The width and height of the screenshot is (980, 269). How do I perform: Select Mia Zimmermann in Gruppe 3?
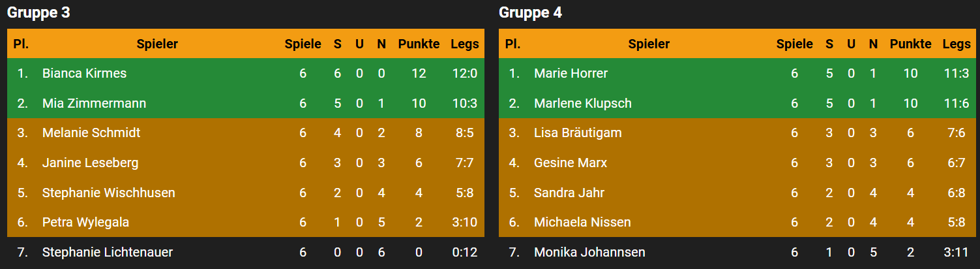[94, 103]
